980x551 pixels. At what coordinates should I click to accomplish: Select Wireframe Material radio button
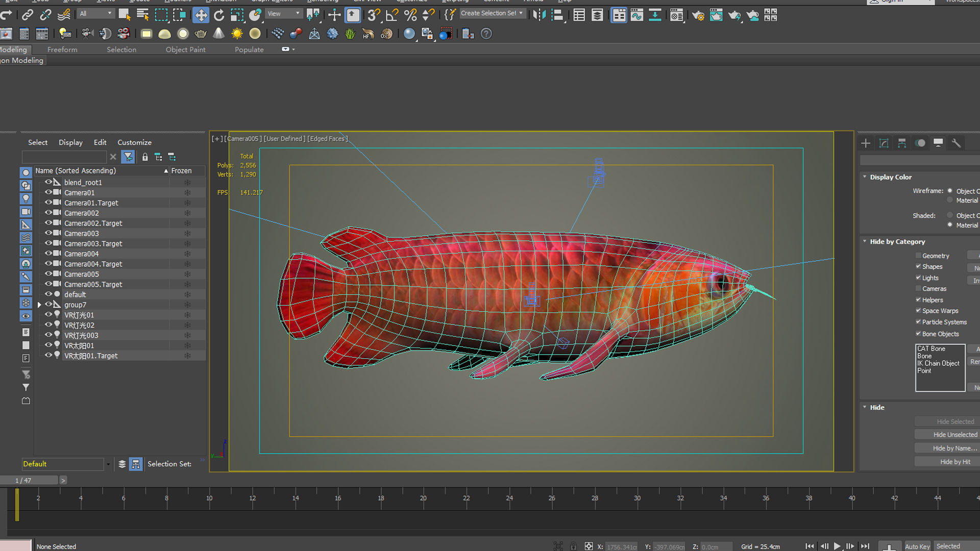(x=950, y=200)
